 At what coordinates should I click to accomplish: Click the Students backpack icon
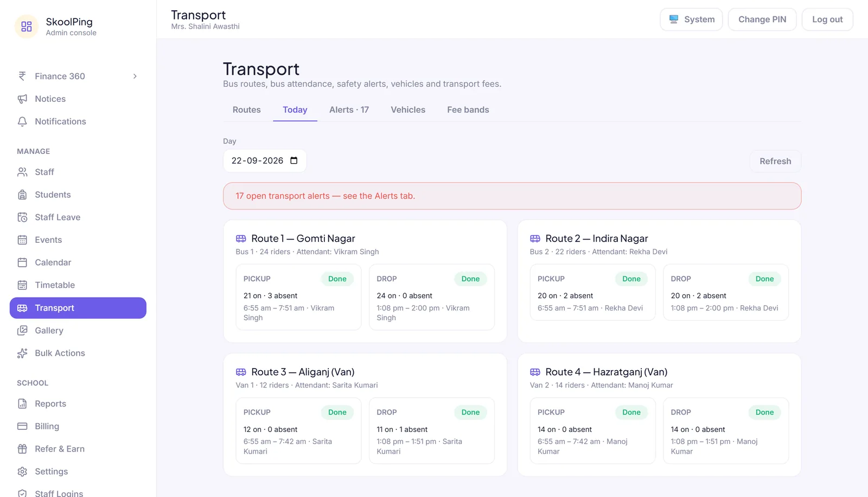[22, 195]
